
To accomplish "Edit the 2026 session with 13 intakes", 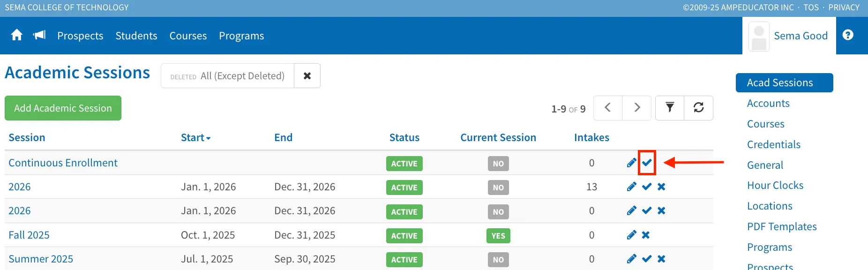I will click(x=632, y=187).
